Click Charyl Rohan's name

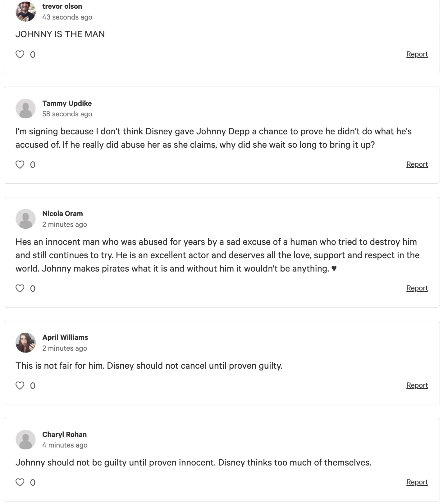(64, 434)
